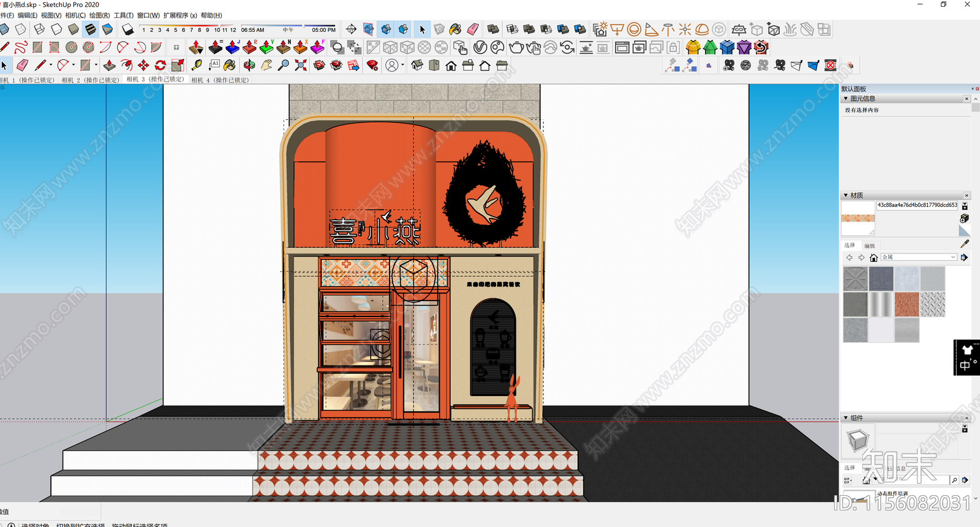
Task: Activate the Move tool
Action: pyautogui.click(x=143, y=65)
